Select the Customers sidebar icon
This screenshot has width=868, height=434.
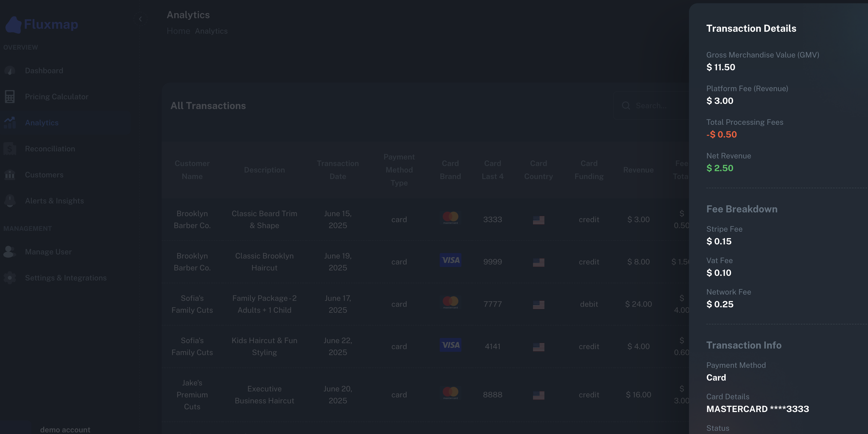tap(10, 174)
